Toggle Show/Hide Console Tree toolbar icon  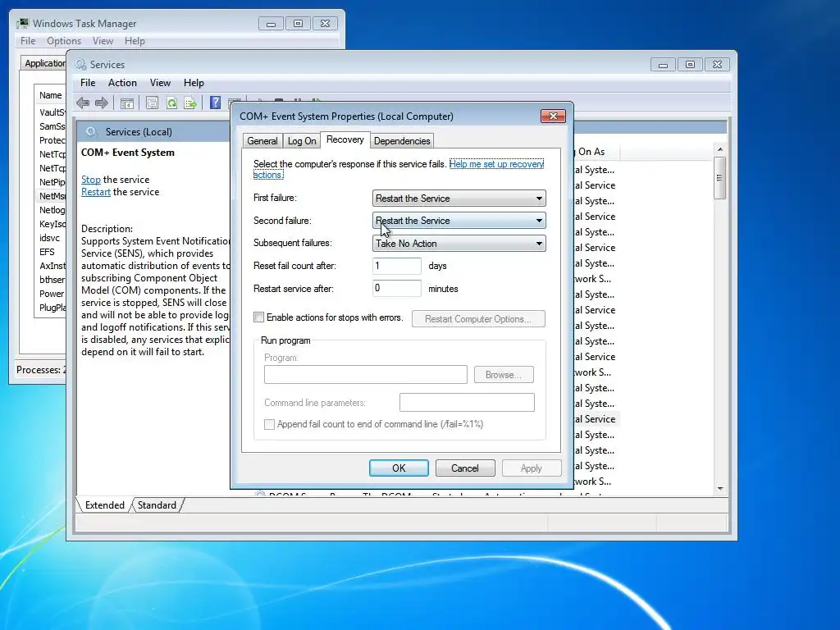click(127, 103)
